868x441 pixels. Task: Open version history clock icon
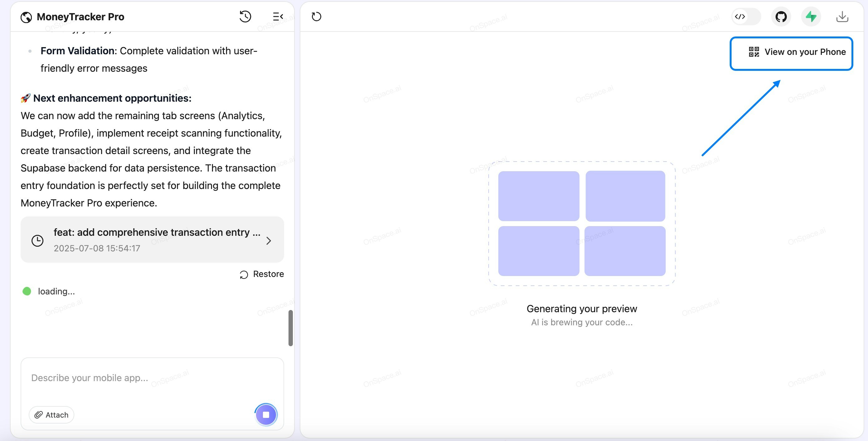click(245, 17)
